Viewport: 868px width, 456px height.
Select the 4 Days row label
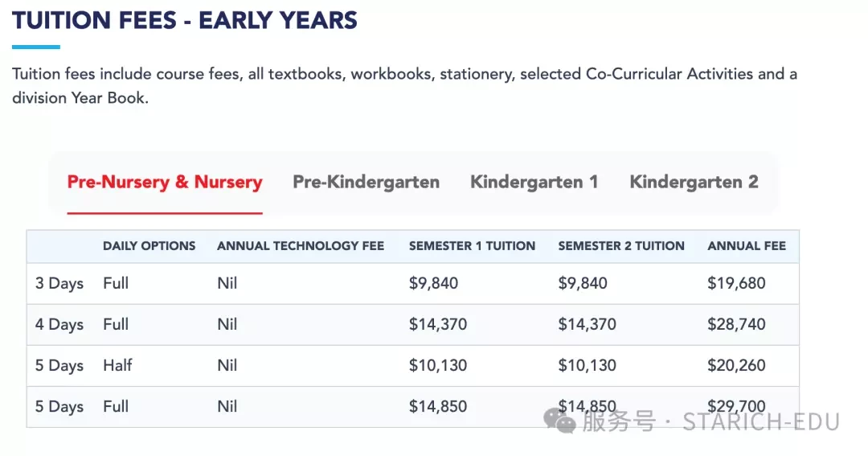tap(59, 324)
